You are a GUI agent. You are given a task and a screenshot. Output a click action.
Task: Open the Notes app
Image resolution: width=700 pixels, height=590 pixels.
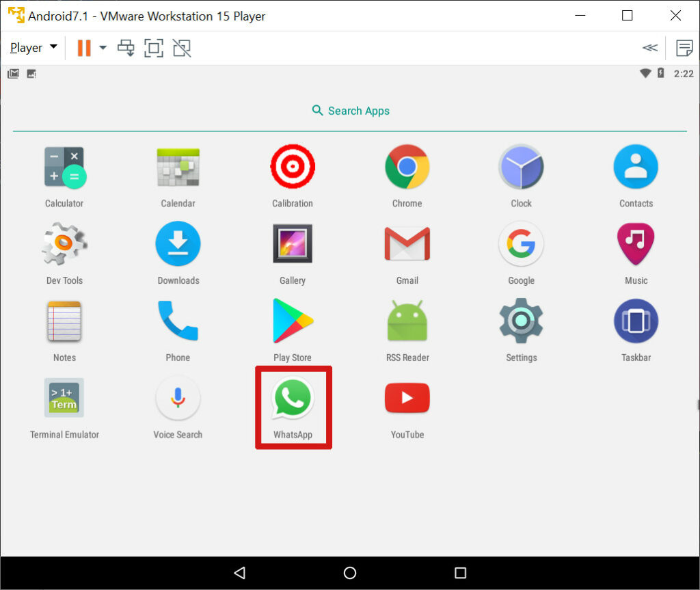64,321
